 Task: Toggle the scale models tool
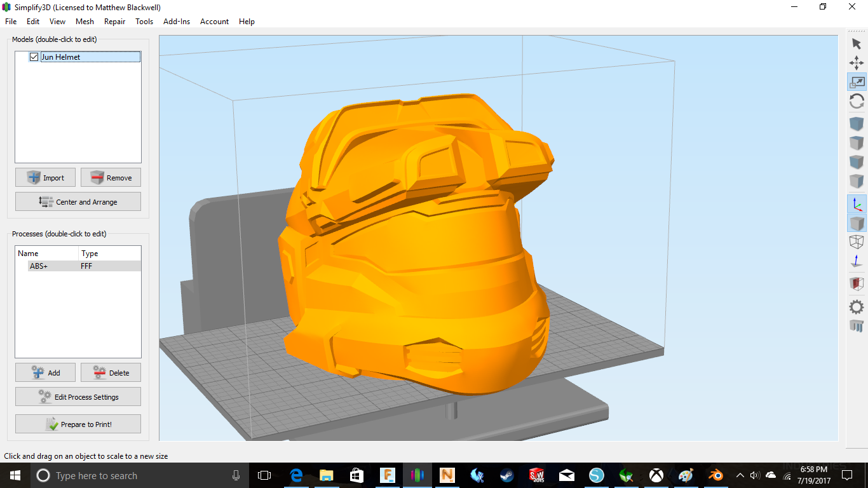coord(857,82)
